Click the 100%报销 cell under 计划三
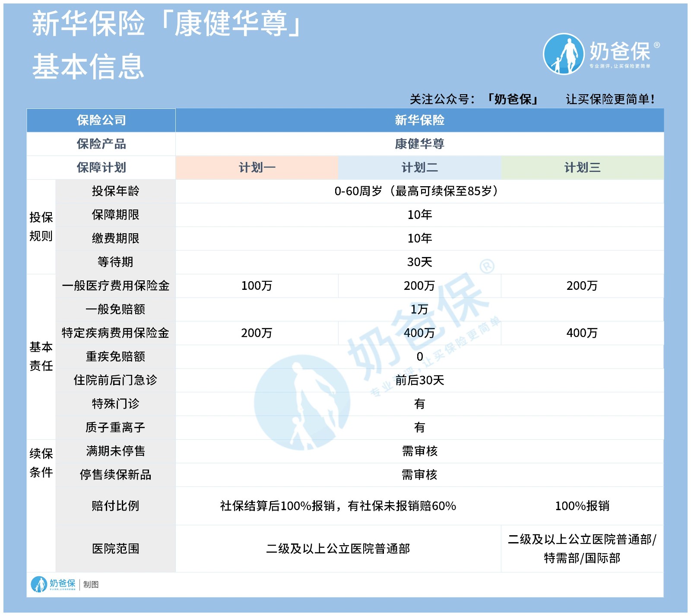 point(582,506)
